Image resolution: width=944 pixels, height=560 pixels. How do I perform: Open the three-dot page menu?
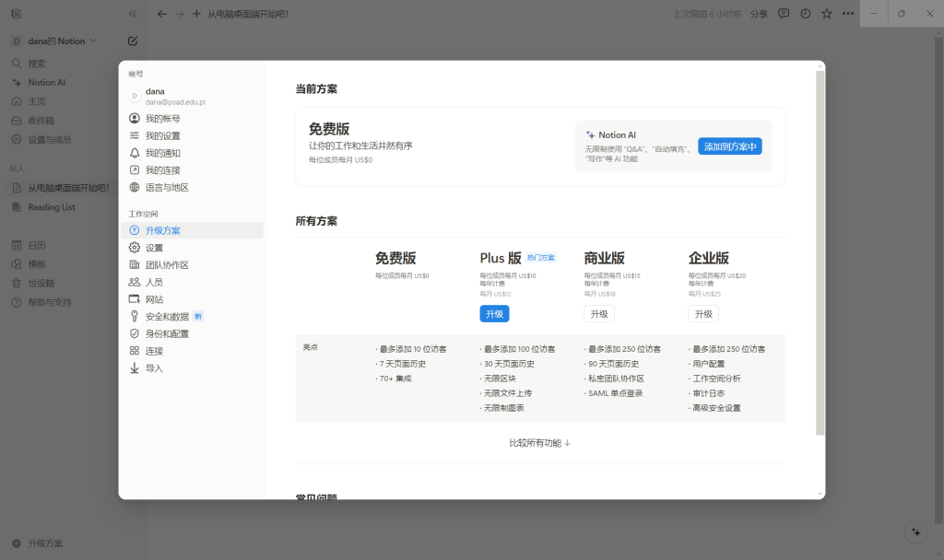(x=848, y=14)
